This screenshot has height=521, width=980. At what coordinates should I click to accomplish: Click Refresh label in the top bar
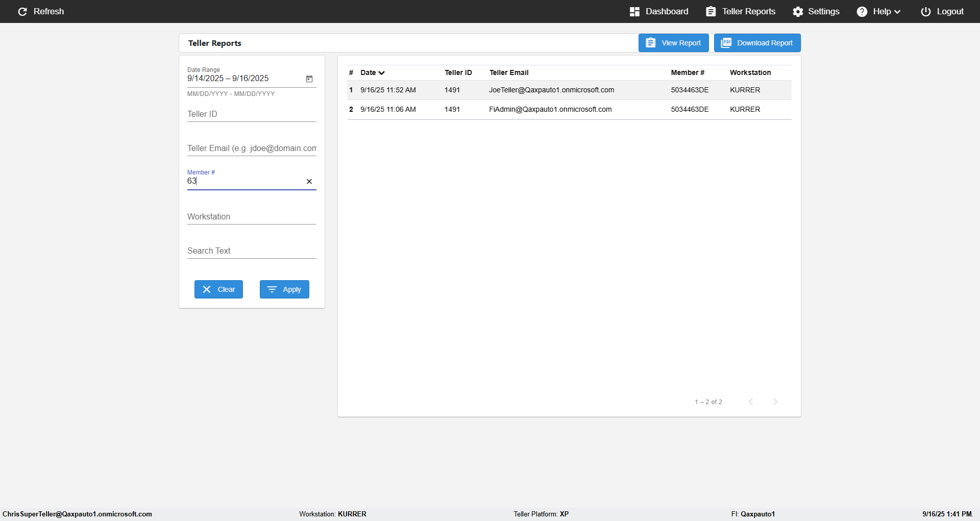point(49,11)
